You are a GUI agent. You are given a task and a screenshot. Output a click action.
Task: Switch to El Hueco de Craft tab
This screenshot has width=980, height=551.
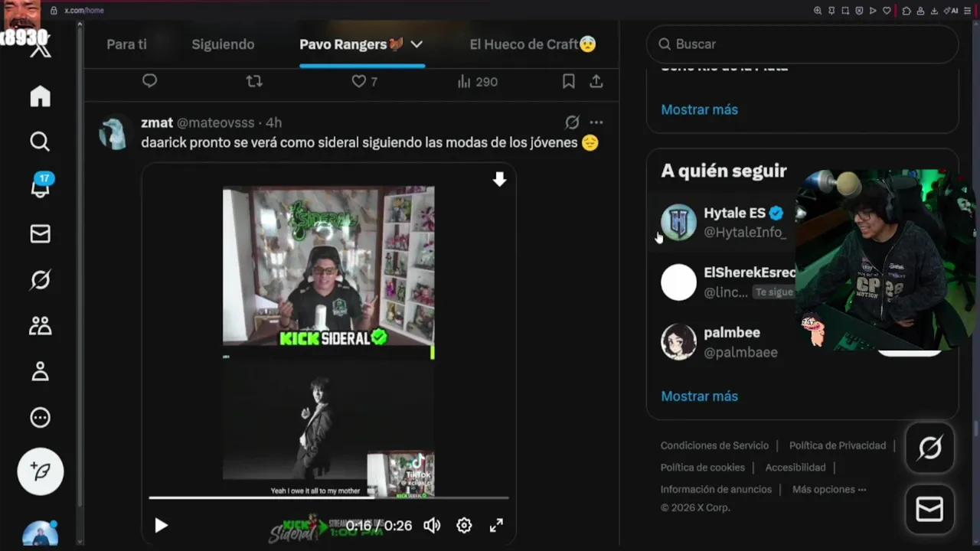coord(533,44)
